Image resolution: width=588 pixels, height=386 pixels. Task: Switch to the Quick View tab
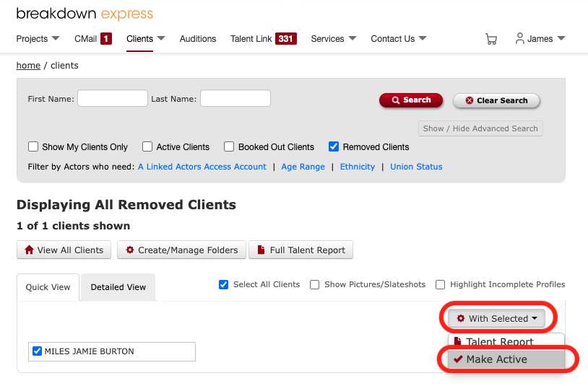pyautogui.click(x=48, y=287)
